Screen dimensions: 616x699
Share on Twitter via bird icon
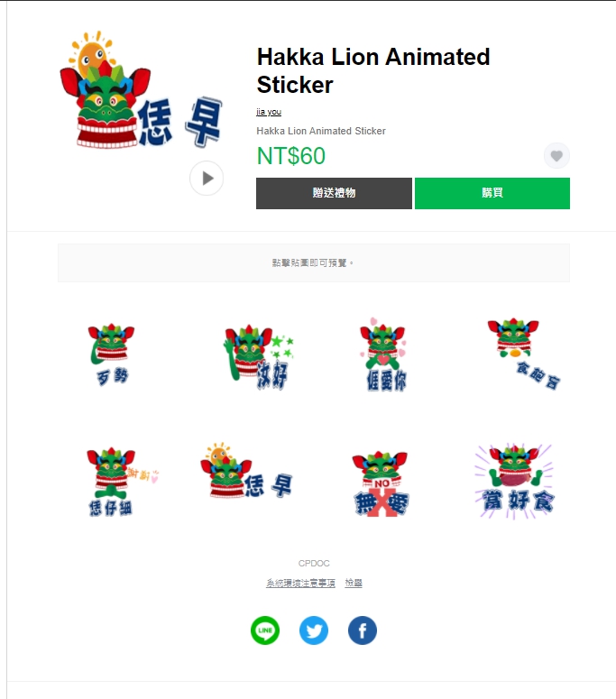pos(314,630)
